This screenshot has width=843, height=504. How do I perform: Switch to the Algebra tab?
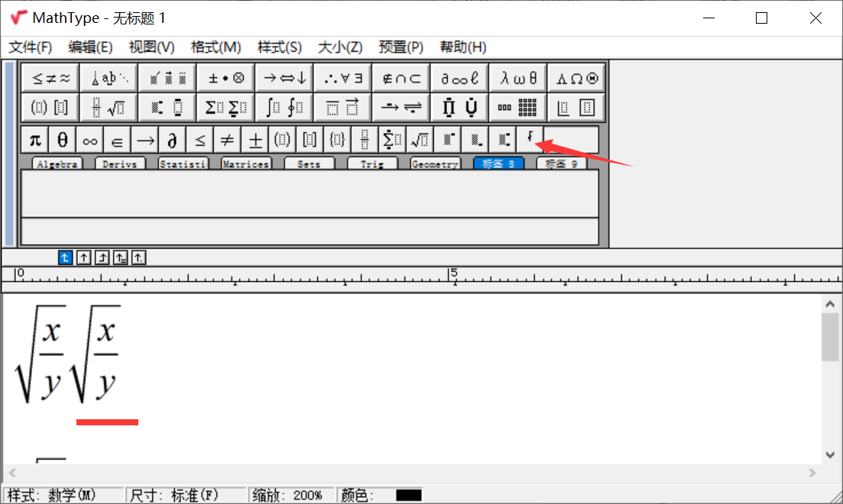coord(57,164)
